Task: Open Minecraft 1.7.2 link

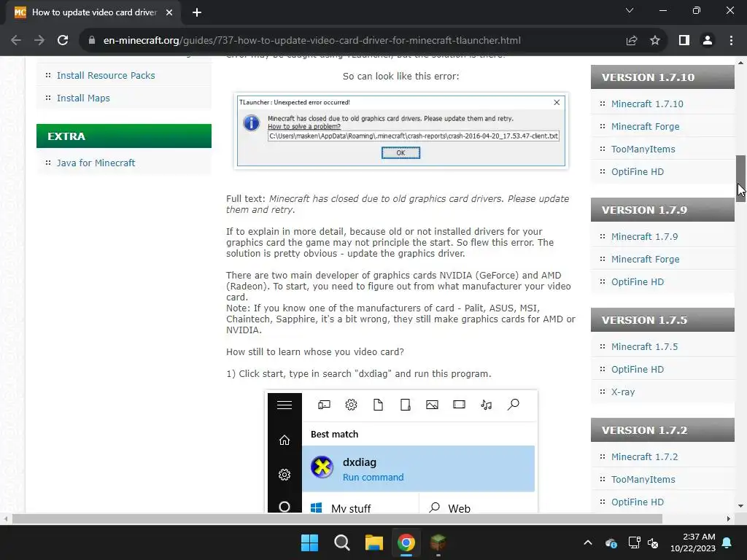Action: pos(645,456)
